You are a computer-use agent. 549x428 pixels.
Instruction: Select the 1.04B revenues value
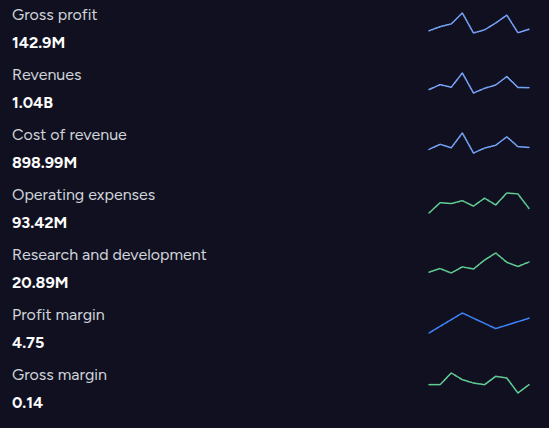point(33,103)
